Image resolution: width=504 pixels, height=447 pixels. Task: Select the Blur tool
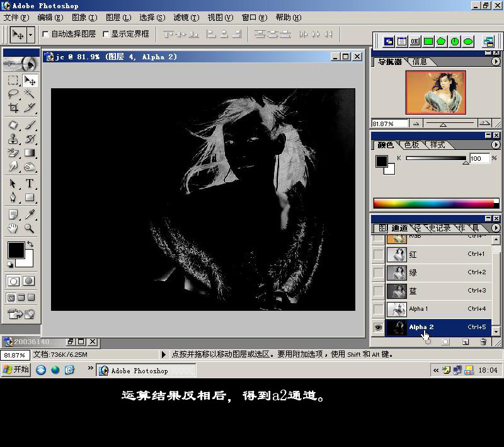pos(13,166)
